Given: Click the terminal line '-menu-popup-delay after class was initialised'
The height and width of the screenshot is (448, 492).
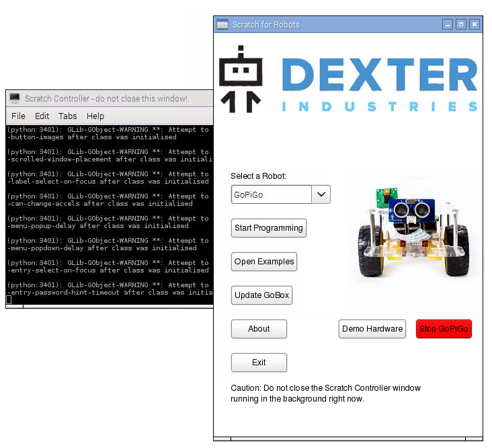Looking at the screenshot, I should [98, 226].
